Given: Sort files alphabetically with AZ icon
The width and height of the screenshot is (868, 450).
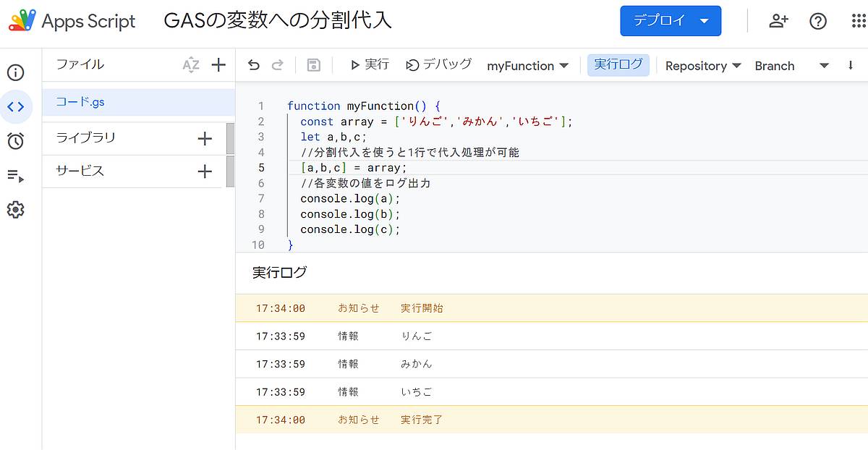Looking at the screenshot, I should pyautogui.click(x=190, y=65).
